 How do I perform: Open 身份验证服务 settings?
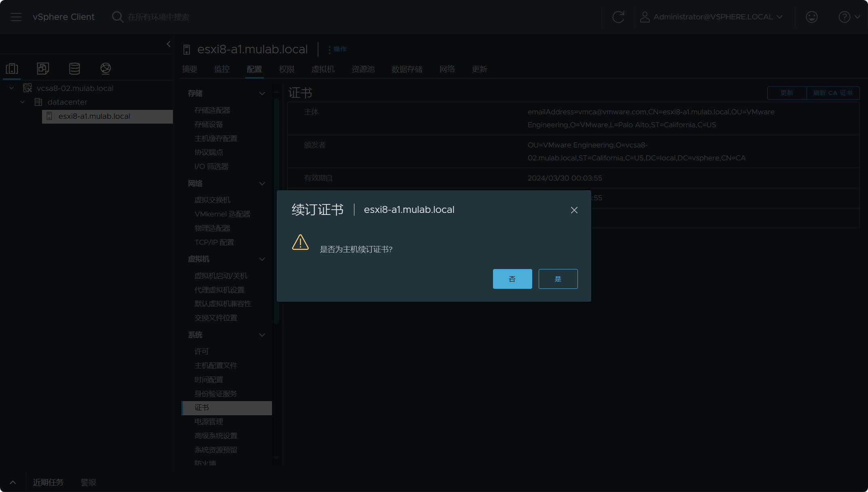point(216,394)
